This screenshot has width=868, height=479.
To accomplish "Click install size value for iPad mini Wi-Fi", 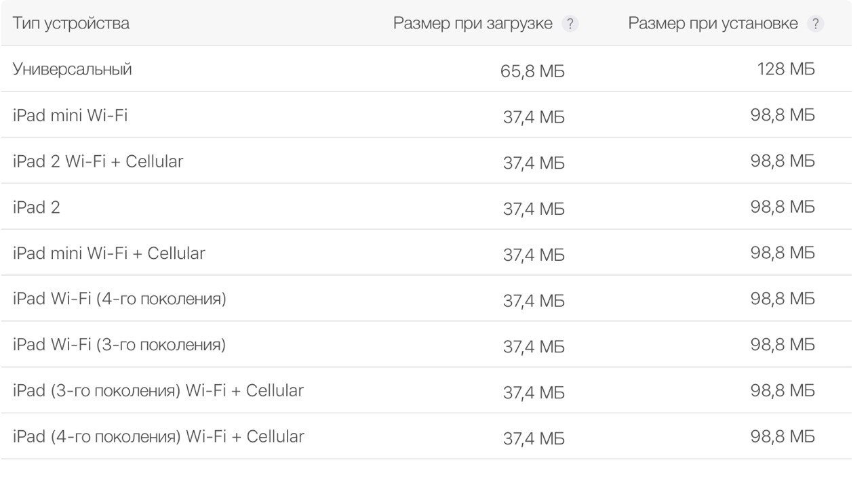I will click(782, 115).
